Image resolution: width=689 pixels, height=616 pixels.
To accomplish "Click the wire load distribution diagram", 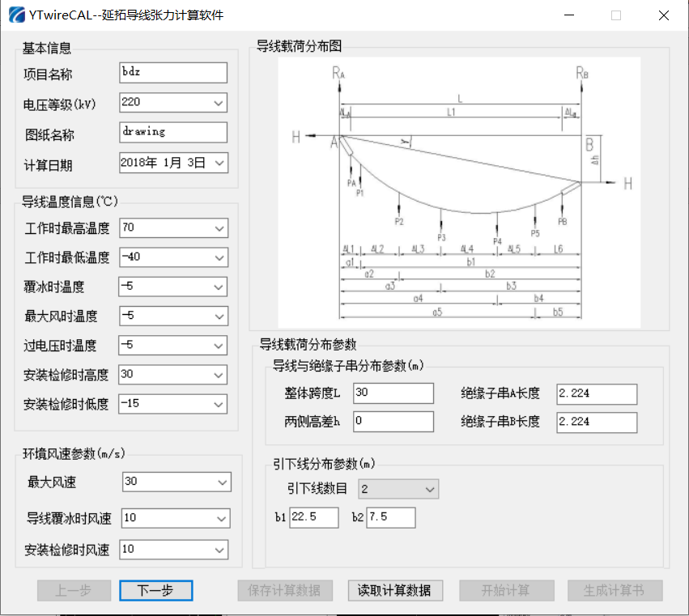I will [x=459, y=192].
